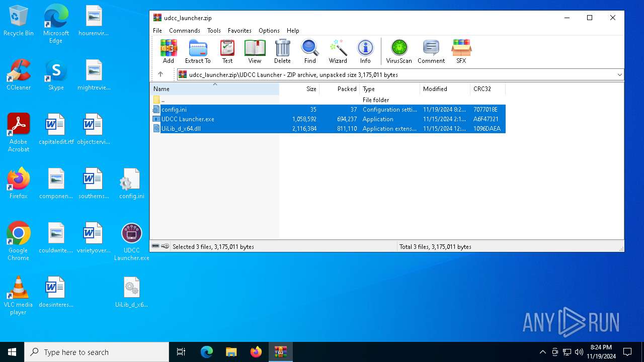Select config.ini in the archive list
This screenshot has width=644, height=362.
tap(328, 110)
